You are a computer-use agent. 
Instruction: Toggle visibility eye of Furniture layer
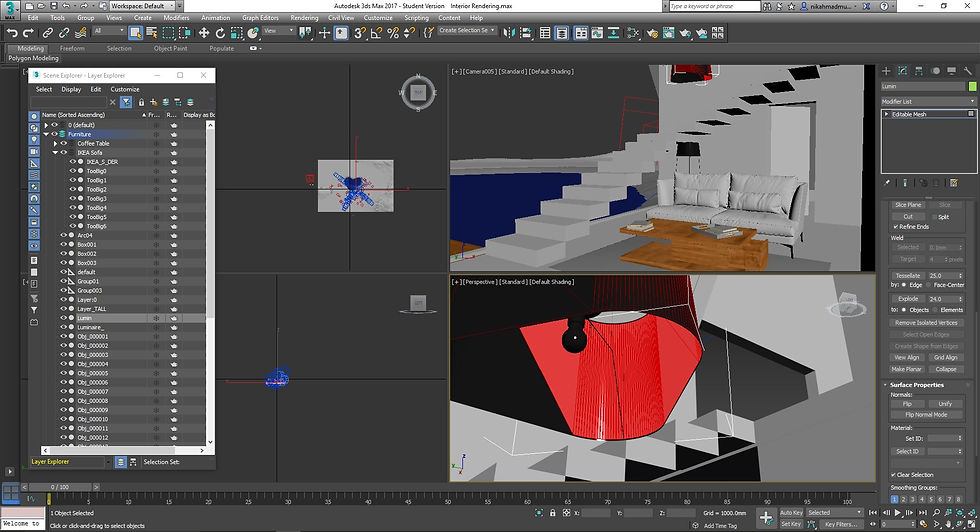point(54,134)
